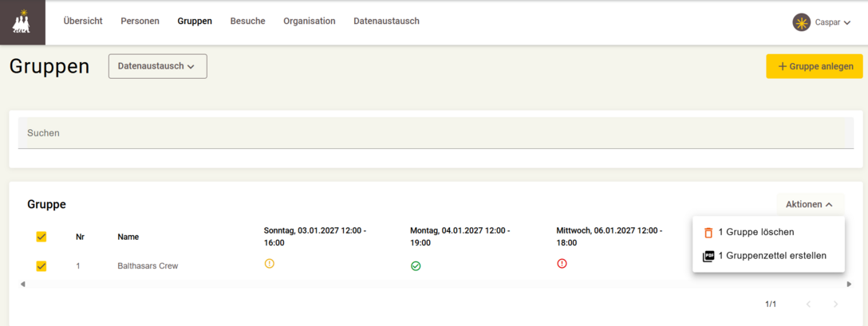Choose 1 Gruppe löschen

768,233
